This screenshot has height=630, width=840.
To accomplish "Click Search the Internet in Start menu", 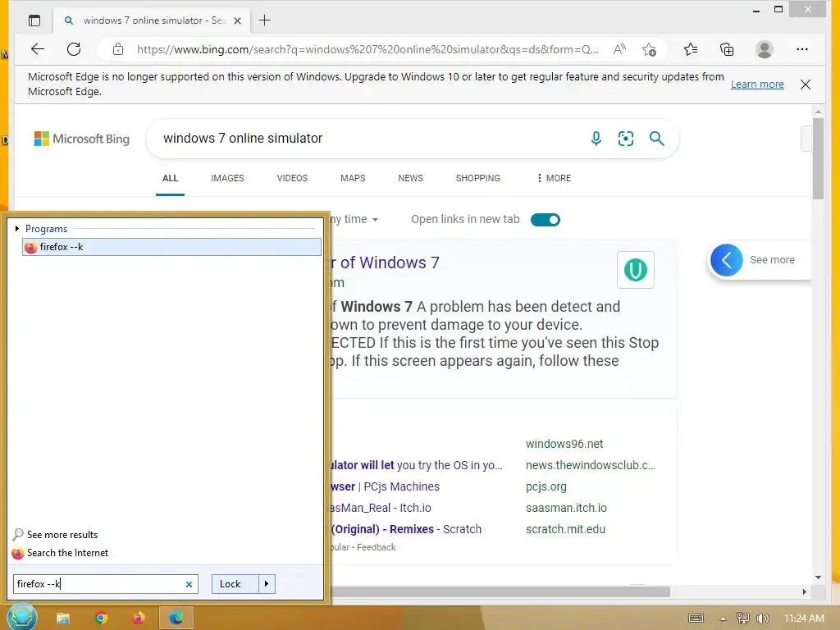I will tap(60, 553).
